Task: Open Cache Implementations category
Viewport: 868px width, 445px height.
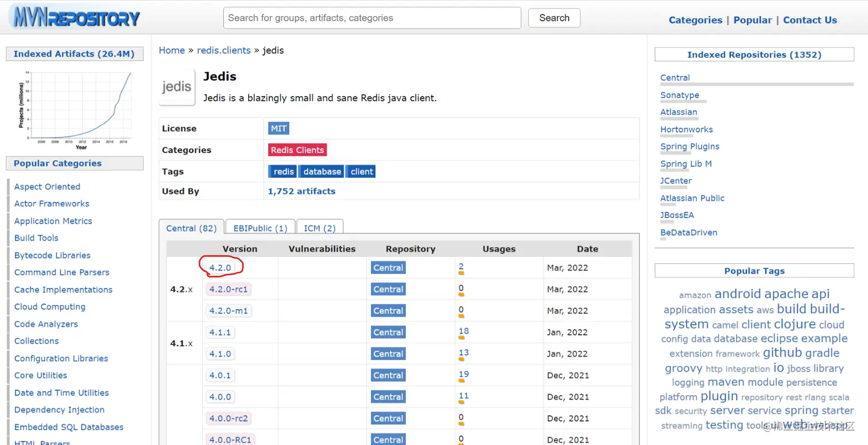Action: pyautogui.click(x=63, y=290)
